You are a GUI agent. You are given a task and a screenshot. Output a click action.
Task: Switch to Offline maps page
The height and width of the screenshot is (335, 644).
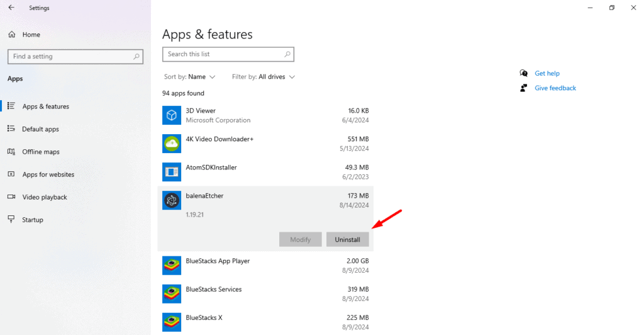[41, 152]
